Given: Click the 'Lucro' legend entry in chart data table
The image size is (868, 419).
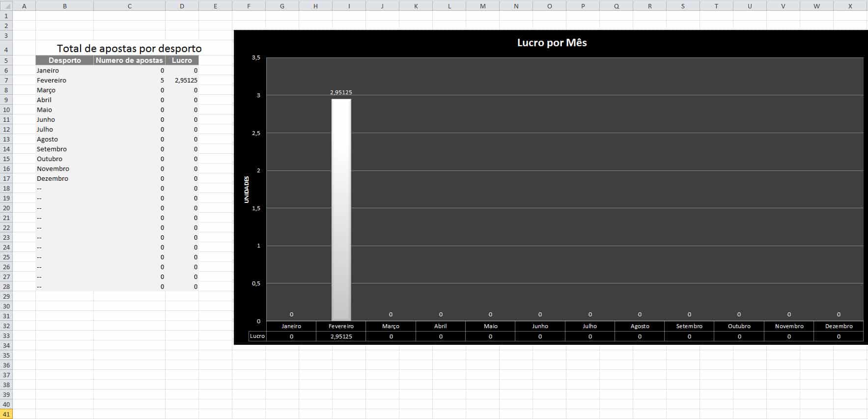Looking at the screenshot, I should point(257,336).
